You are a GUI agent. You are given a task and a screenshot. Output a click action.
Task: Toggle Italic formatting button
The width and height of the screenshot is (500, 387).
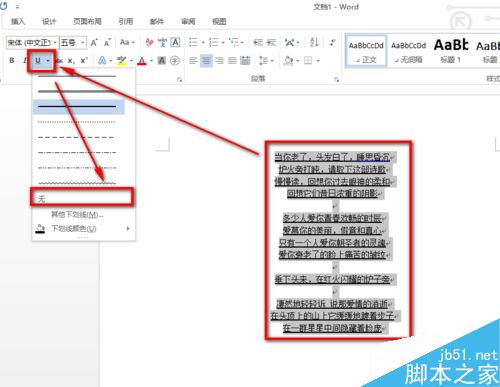[x=24, y=61]
